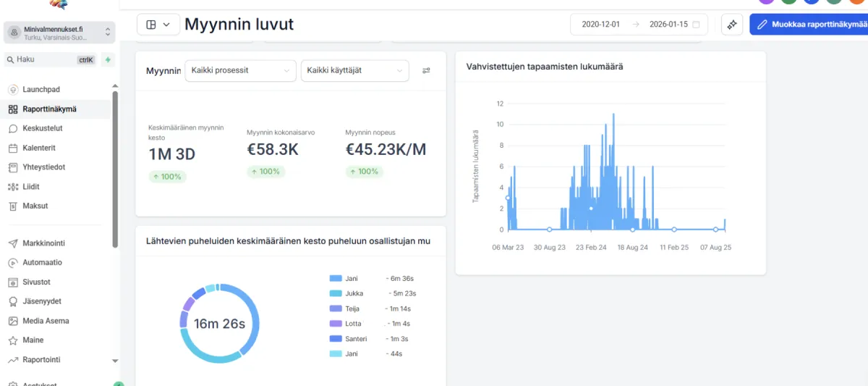Open the Markkinointi paper plane icon

(x=13, y=243)
